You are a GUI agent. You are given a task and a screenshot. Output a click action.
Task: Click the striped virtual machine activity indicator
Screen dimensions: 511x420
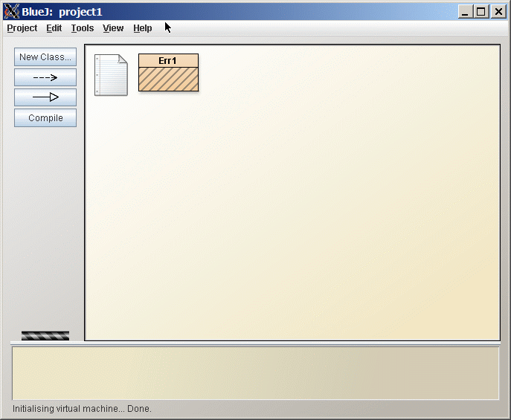[45, 336]
